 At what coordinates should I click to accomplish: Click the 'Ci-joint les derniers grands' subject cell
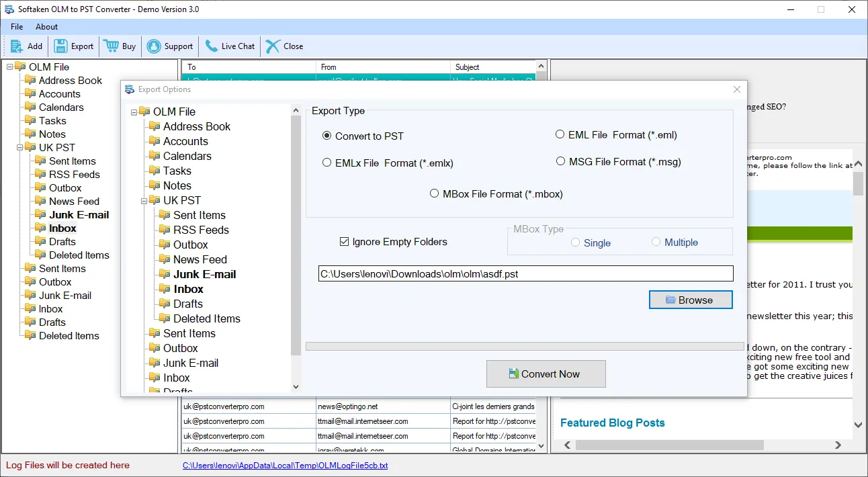point(493,406)
